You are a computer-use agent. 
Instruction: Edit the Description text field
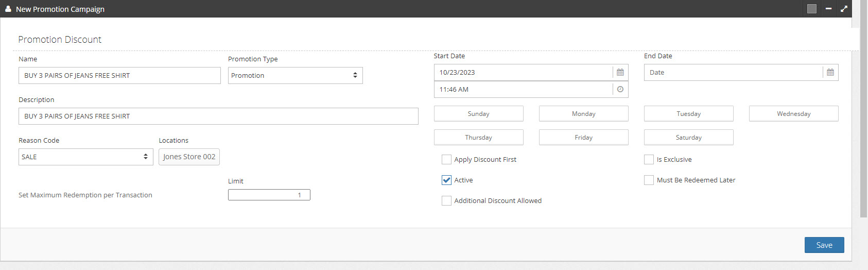pyautogui.click(x=218, y=116)
